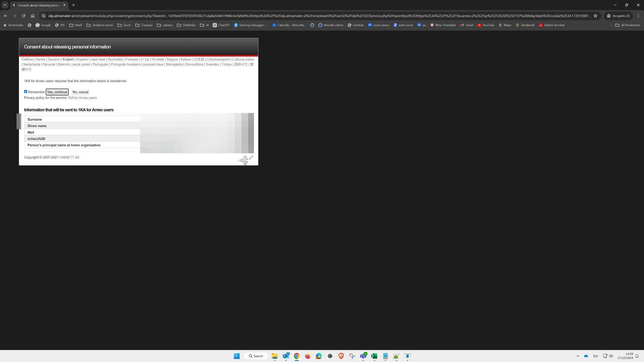The width and height of the screenshot is (644, 362).
Task: Open the auth zoom bookmark
Action: [403, 25]
